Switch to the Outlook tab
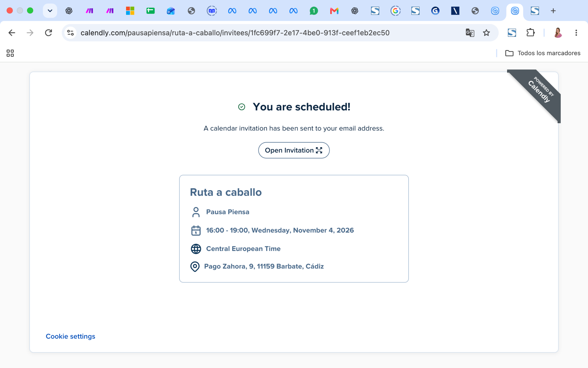The height and width of the screenshot is (368, 588). (171, 11)
